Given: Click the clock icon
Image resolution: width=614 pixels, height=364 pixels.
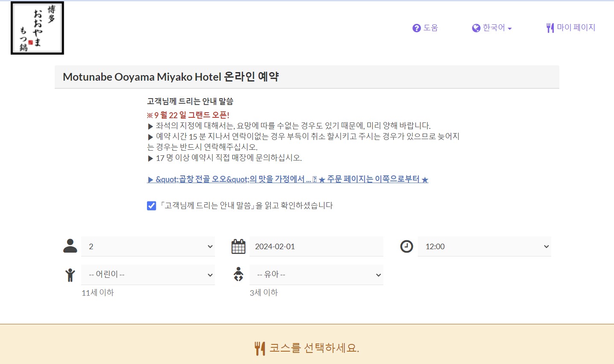Looking at the screenshot, I should tap(406, 246).
